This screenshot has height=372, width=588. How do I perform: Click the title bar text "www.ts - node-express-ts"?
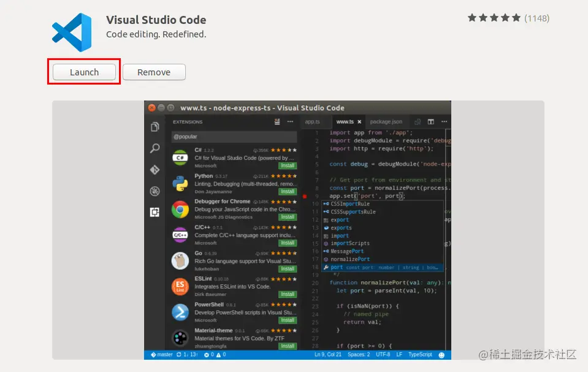226,108
